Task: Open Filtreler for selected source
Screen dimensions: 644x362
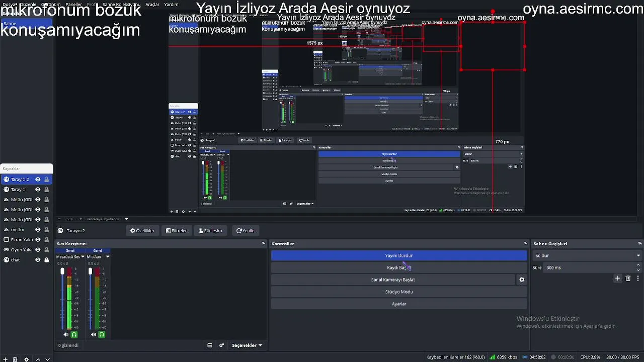Action: (176, 231)
